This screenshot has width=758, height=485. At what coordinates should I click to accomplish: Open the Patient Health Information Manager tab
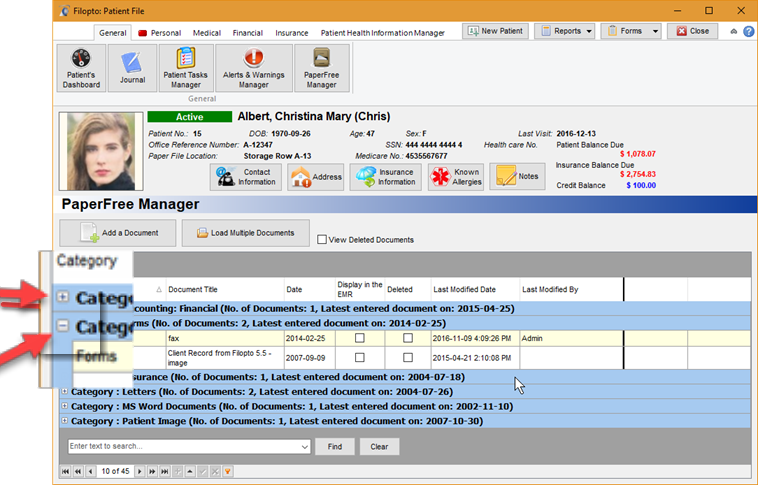[382, 33]
